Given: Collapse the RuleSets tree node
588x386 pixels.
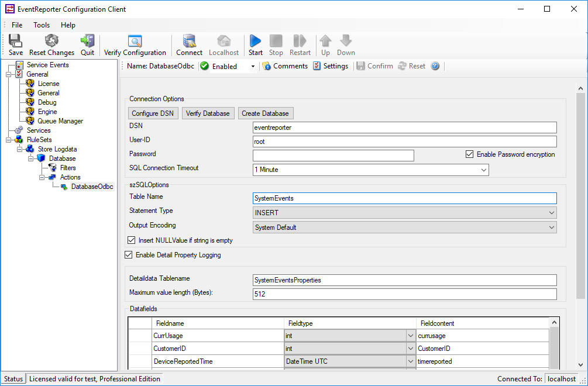Looking at the screenshot, I should click(8, 140).
